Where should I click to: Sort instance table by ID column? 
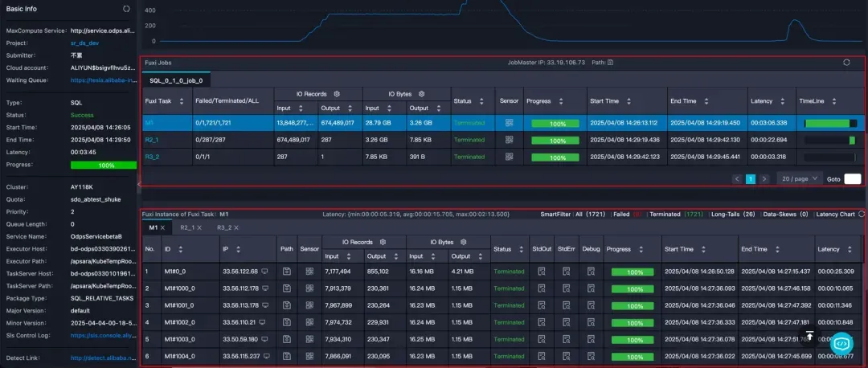[x=181, y=250]
